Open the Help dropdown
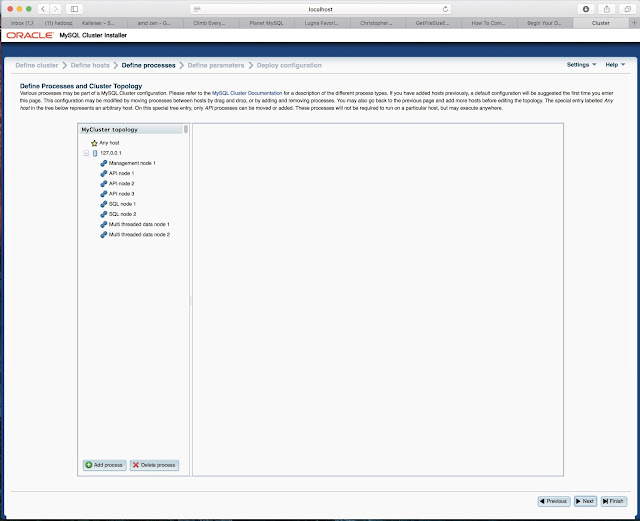The height and width of the screenshot is (521, 640). pyautogui.click(x=615, y=65)
